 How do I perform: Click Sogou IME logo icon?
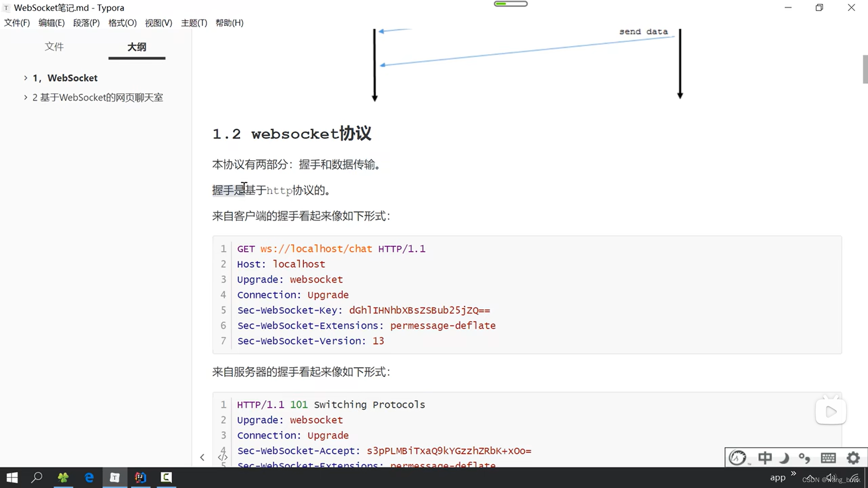click(738, 458)
